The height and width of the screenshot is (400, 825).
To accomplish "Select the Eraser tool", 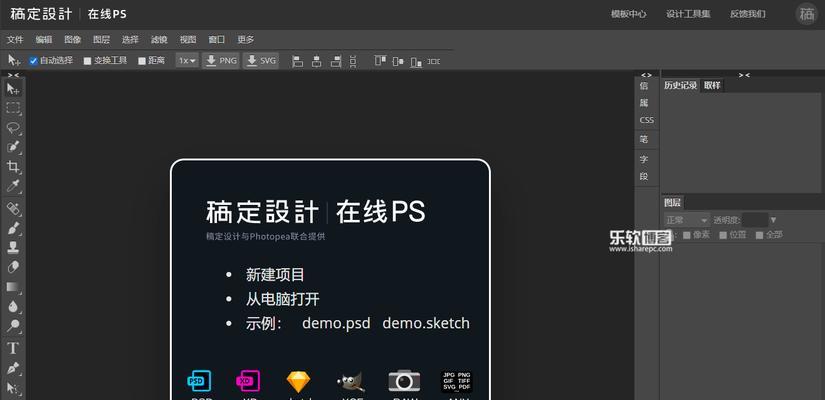I will 13,267.
